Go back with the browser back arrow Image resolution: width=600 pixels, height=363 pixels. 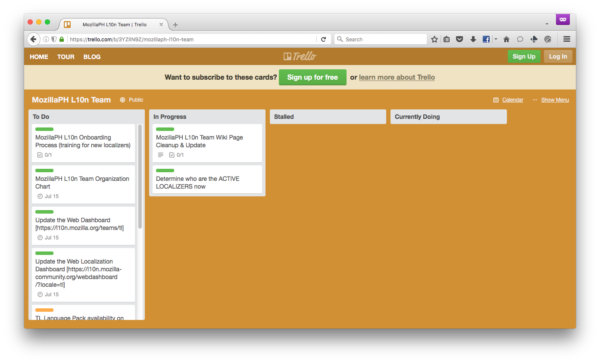click(x=33, y=39)
